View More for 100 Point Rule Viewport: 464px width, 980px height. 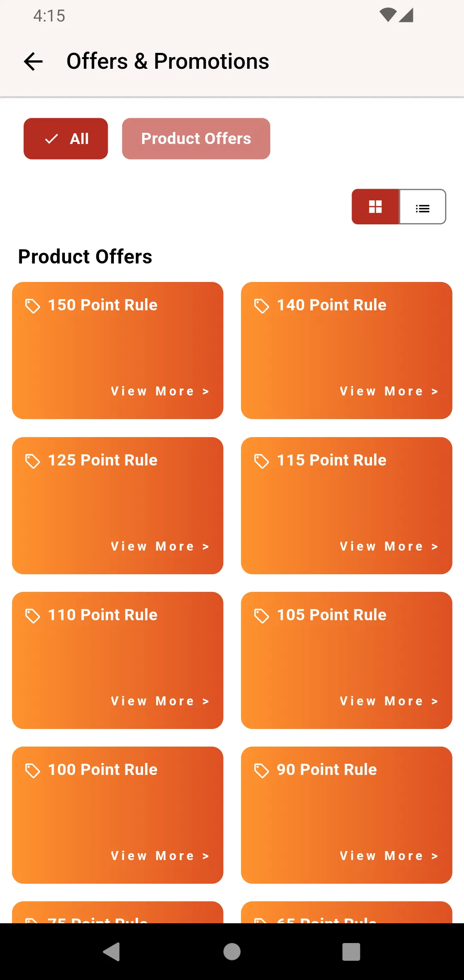pyautogui.click(x=160, y=856)
